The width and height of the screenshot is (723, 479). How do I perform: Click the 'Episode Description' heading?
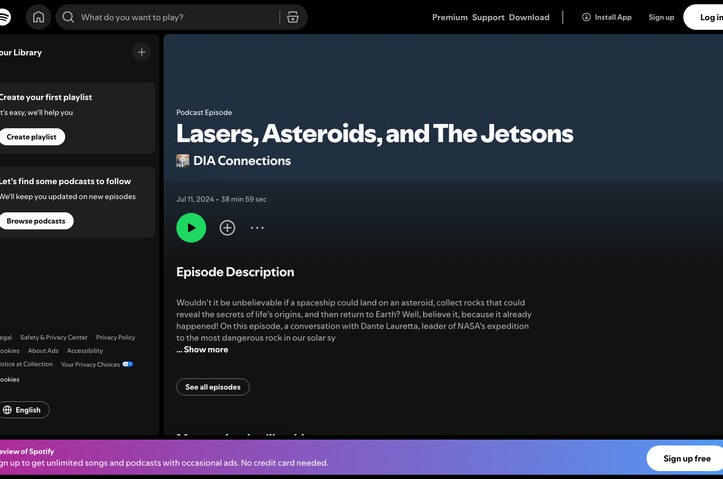(x=235, y=272)
